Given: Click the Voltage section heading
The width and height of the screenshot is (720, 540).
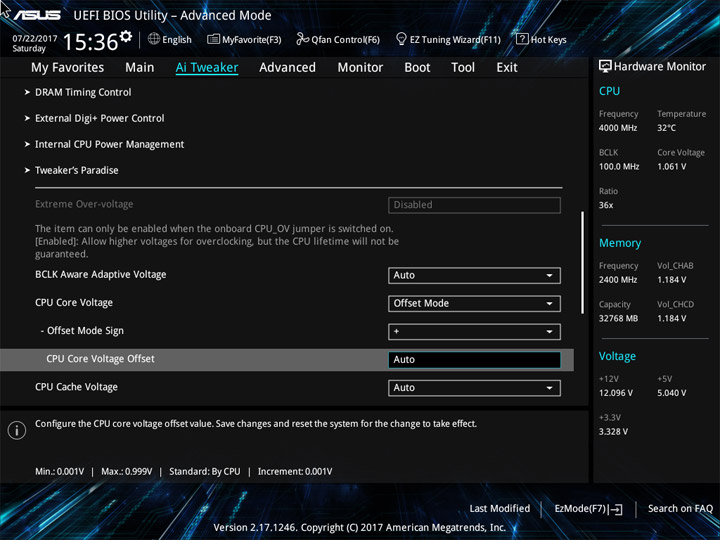Looking at the screenshot, I should click(x=617, y=356).
